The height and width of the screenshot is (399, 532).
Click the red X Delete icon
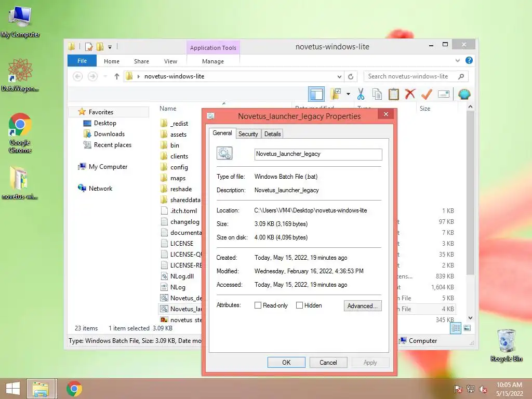[x=410, y=94]
